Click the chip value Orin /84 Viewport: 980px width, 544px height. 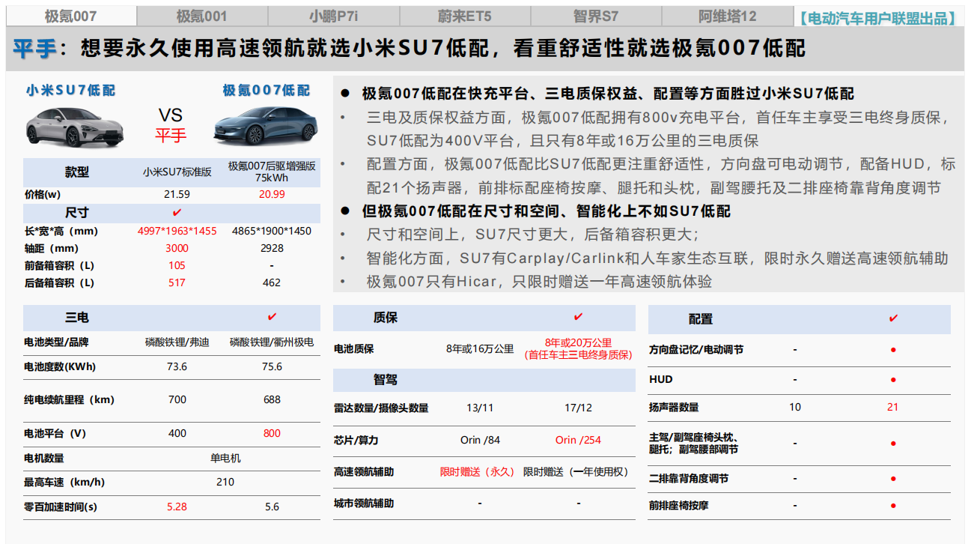pyautogui.click(x=480, y=440)
